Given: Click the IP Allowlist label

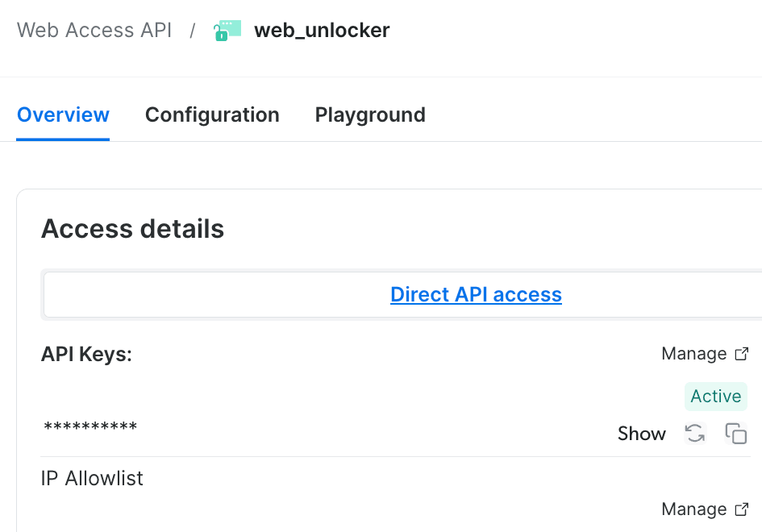Looking at the screenshot, I should (92, 478).
